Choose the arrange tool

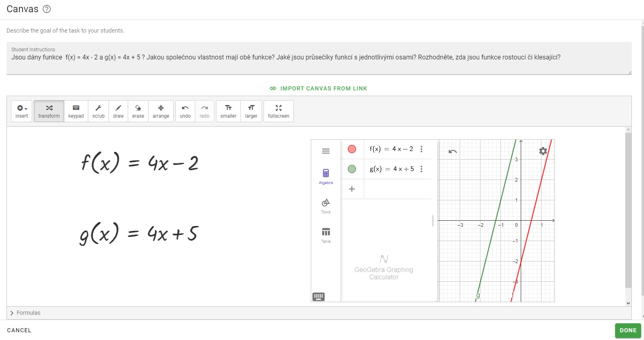161,111
